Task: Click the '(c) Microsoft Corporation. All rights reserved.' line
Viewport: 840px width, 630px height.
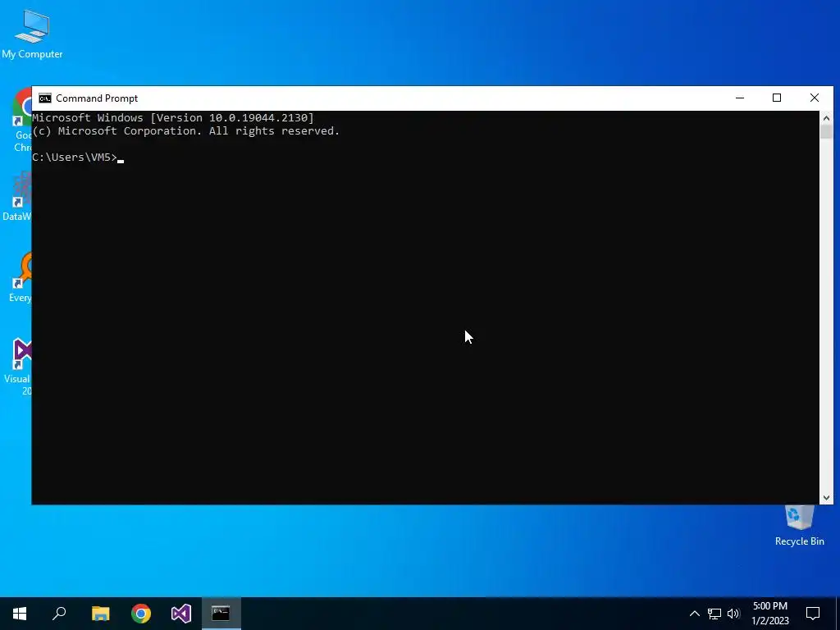Action: (x=186, y=131)
